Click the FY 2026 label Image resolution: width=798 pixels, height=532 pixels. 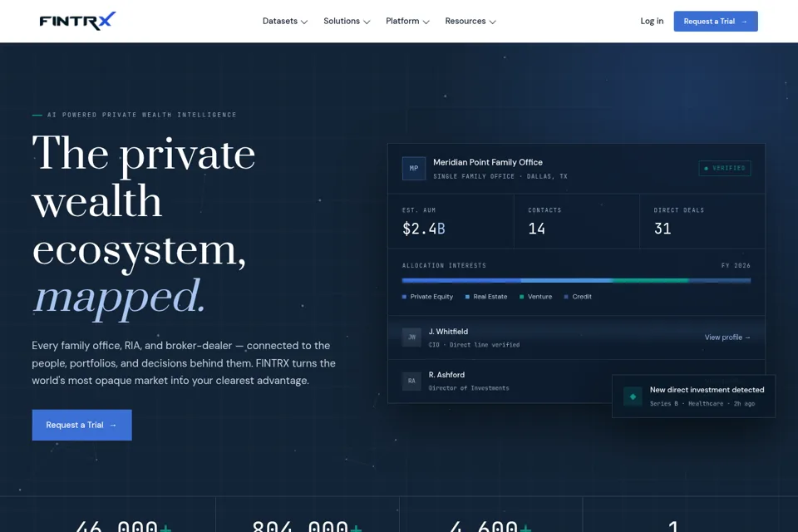[x=736, y=266]
